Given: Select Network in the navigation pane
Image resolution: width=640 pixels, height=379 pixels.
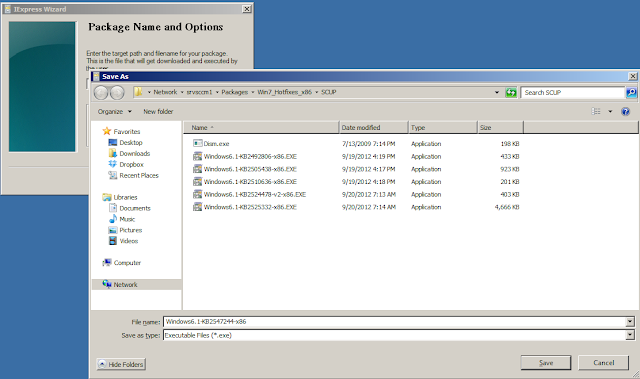Looking at the screenshot, I should [x=125, y=285].
